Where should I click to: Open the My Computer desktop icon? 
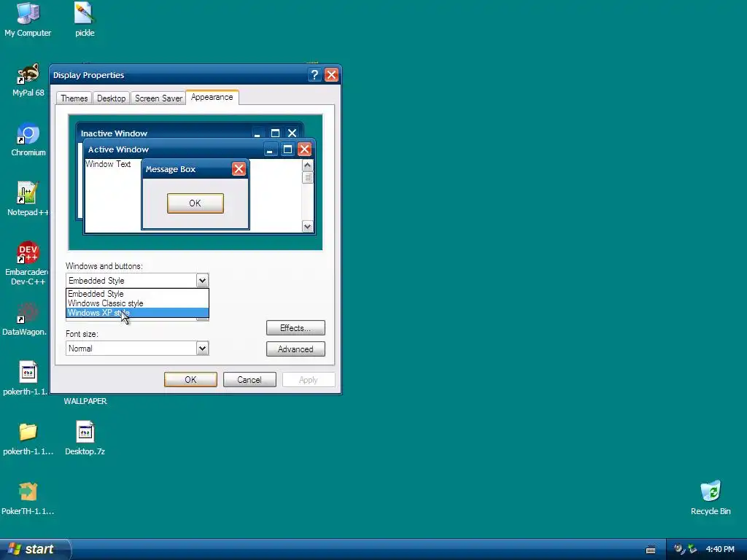[x=28, y=20]
